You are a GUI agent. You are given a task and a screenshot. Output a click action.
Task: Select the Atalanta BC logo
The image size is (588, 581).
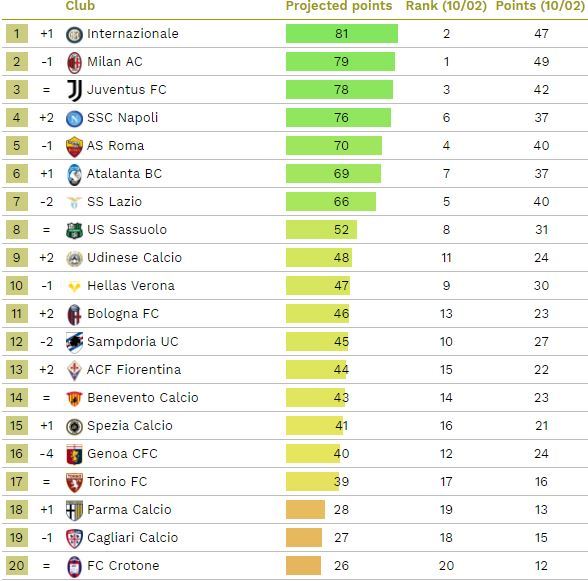[74, 175]
